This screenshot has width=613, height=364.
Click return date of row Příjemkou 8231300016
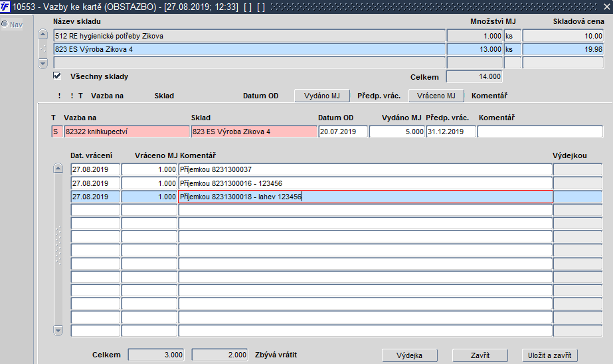click(96, 183)
